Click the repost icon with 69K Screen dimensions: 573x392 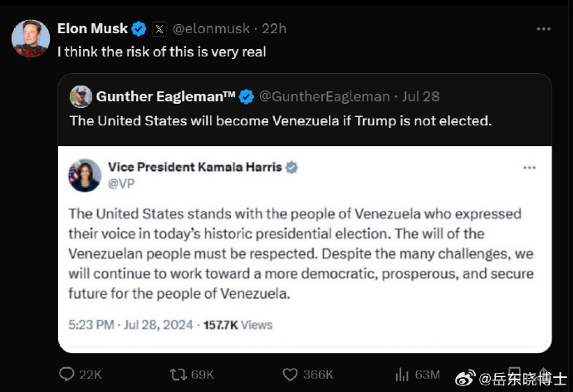pyautogui.click(x=179, y=375)
